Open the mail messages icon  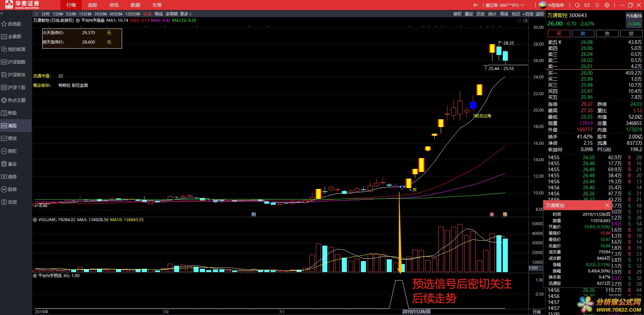[x=587, y=5]
